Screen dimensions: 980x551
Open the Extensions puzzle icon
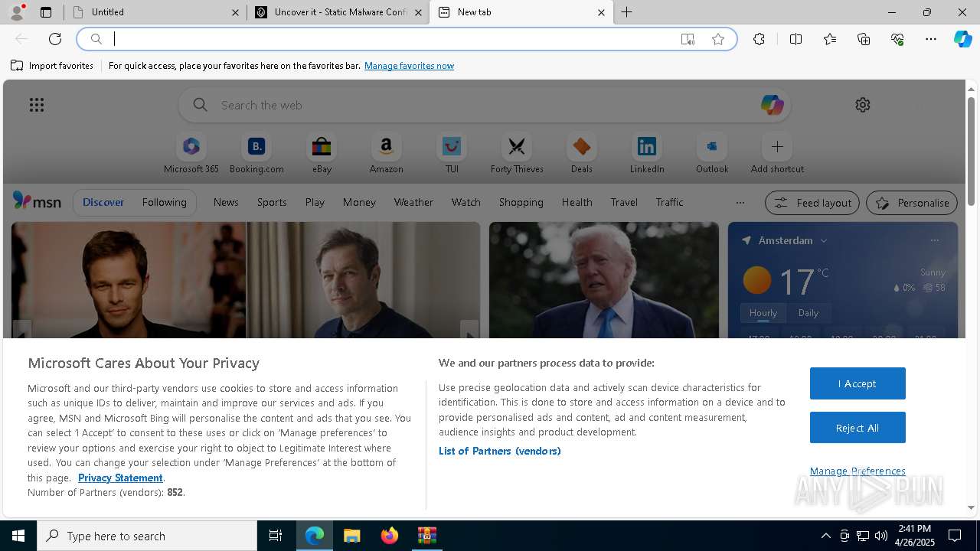point(759,39)
